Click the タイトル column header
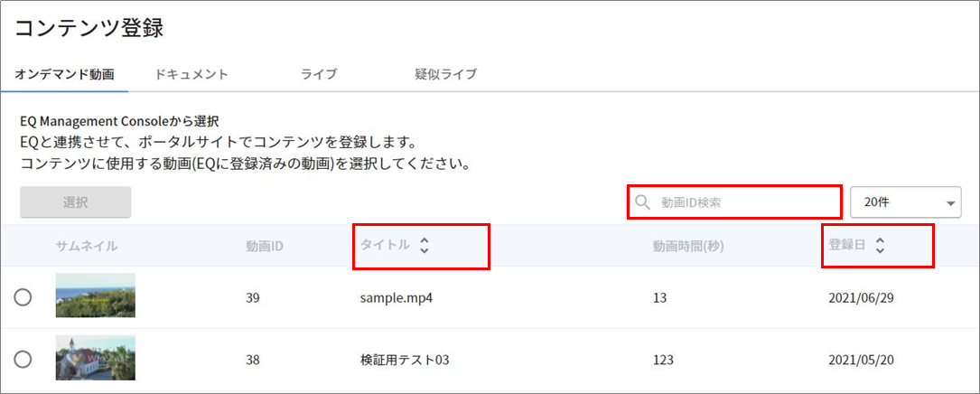This screenshot has height=394, width=980. pyautogui.click(x=385, y=246)
